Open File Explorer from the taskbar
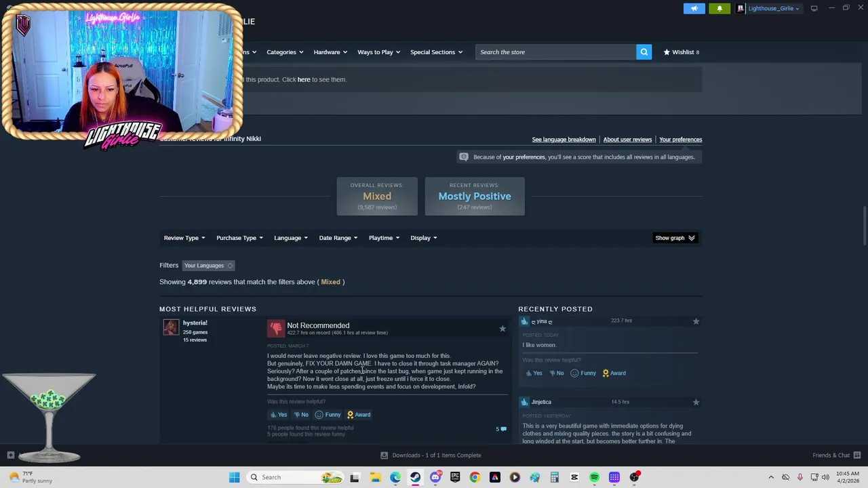Image resolution: width=868 pixels, height=488 pixels. 375,477
